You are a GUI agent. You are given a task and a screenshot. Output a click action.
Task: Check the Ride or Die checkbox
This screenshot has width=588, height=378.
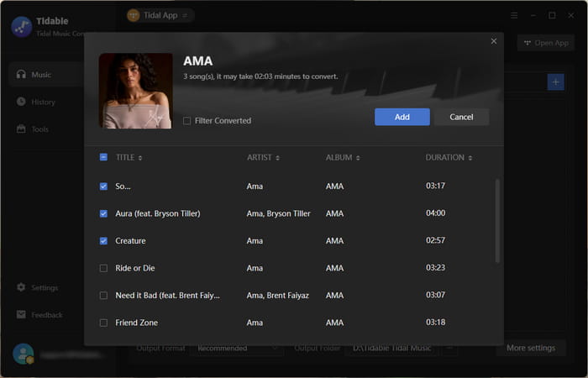pos(103,268)
